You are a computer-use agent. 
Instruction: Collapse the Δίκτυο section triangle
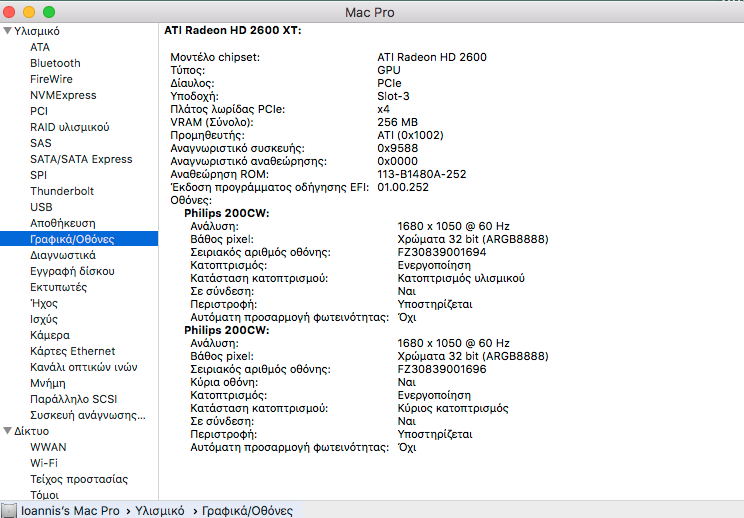pyautogui.click(x=7, y=431)
